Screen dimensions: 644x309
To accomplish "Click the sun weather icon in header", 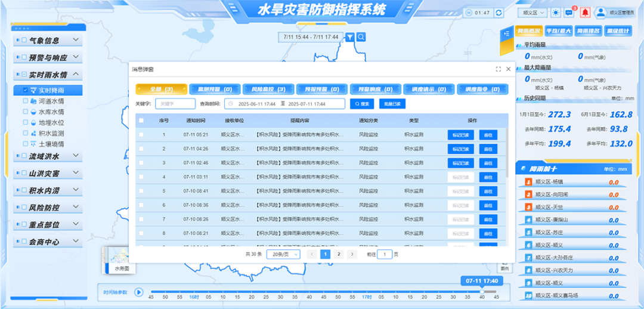I will (555, 13).
